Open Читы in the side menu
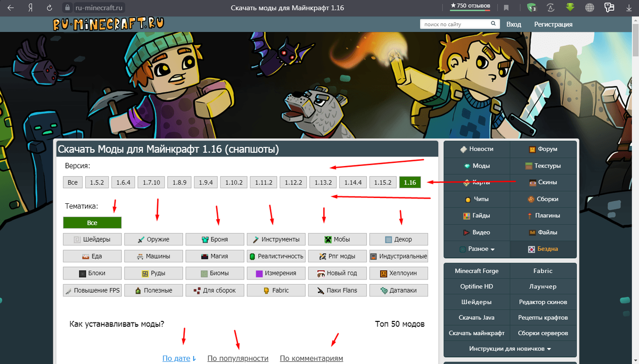Image resolution: width=639 pixels, height=364 pixels. coord(477,199)
